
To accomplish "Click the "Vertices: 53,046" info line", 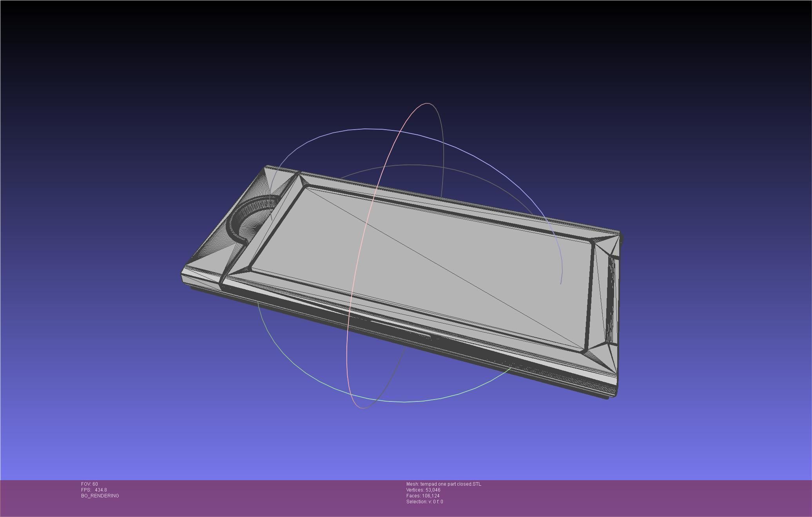I will [423, 490].
